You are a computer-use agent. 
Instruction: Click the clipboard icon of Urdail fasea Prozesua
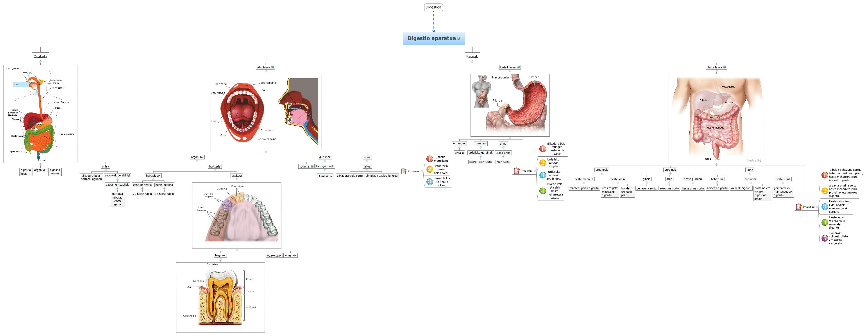(516, 171)
